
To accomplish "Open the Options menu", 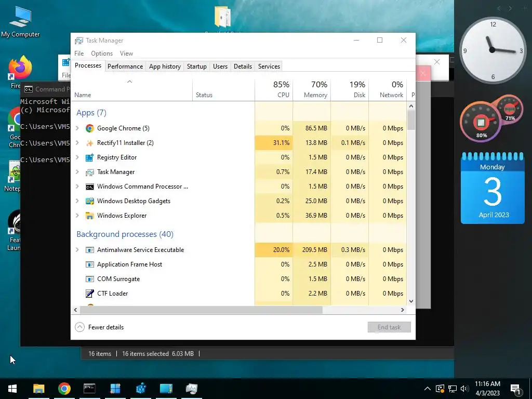I will pos(102,54).
